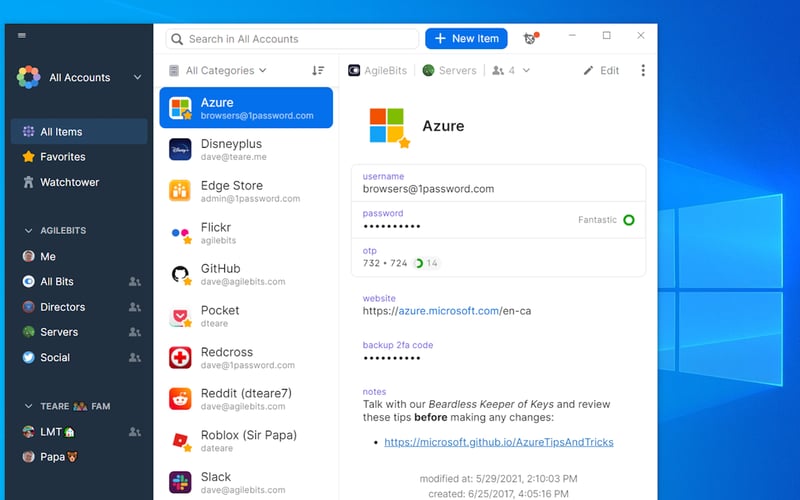Click the sort order icon
The width and height of the screenshot is (800, 500).
[x=318, y=70]
